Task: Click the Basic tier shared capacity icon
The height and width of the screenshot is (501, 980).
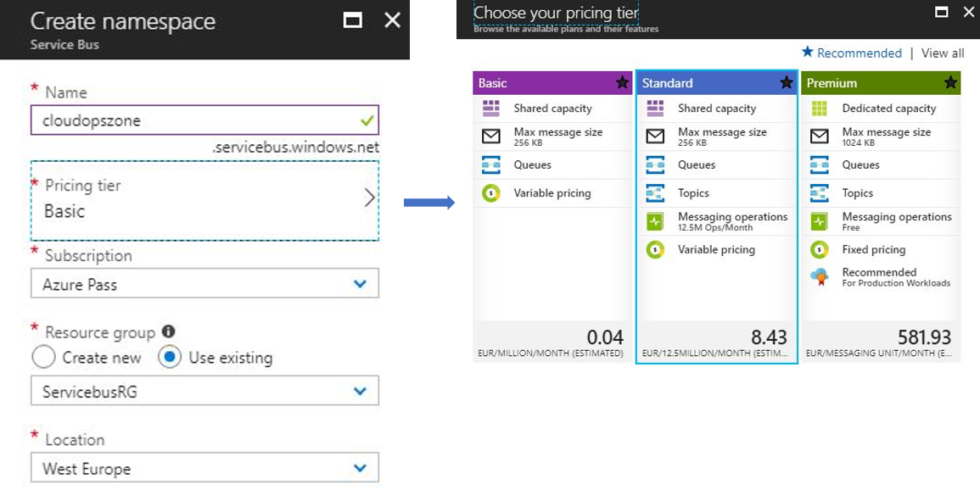Action: tap(491, 109)
